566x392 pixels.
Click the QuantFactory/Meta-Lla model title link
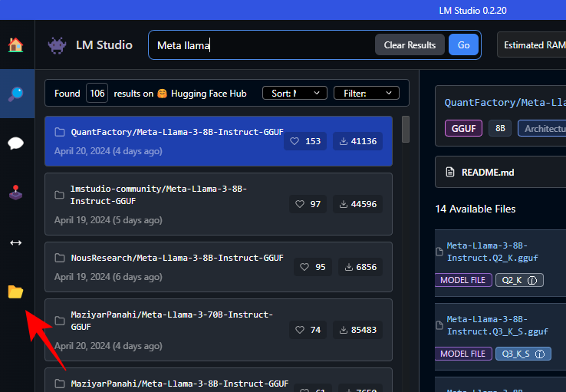click(x=505, y=103)
